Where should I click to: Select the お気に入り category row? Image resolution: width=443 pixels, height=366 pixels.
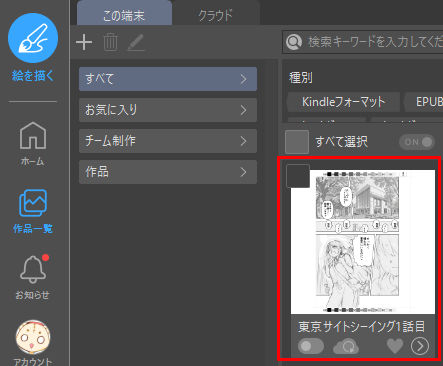pos(168,110)
